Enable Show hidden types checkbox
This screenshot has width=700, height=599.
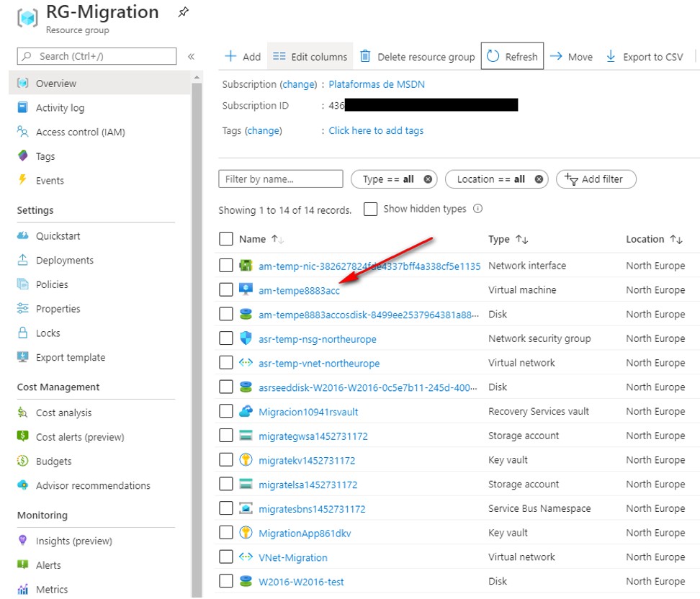click(x=371, y=209)
